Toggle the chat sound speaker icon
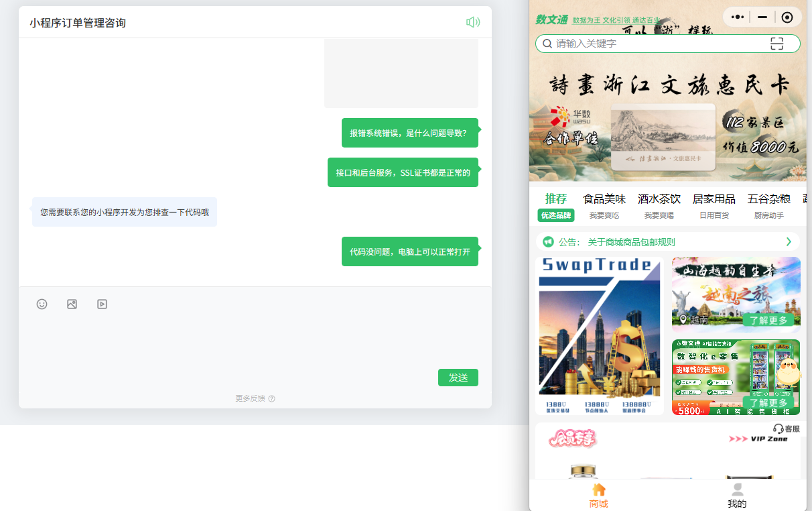812x511 pixels. [x=473, y=22]
